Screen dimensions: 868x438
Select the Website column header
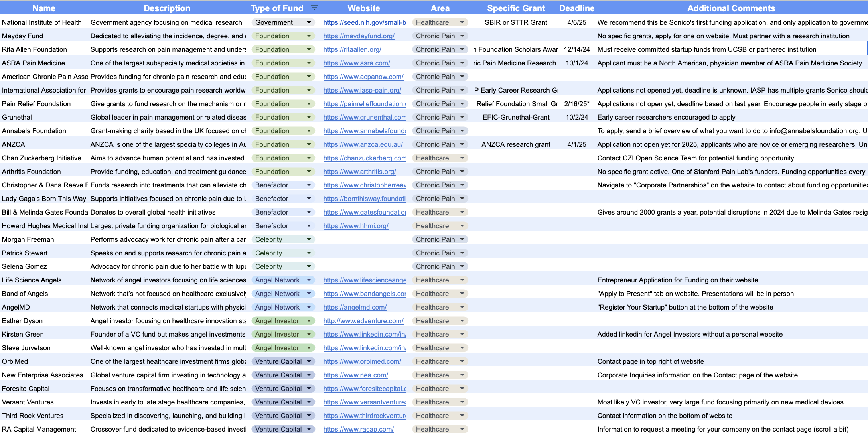pyautogui.click(x=364, y=8)
